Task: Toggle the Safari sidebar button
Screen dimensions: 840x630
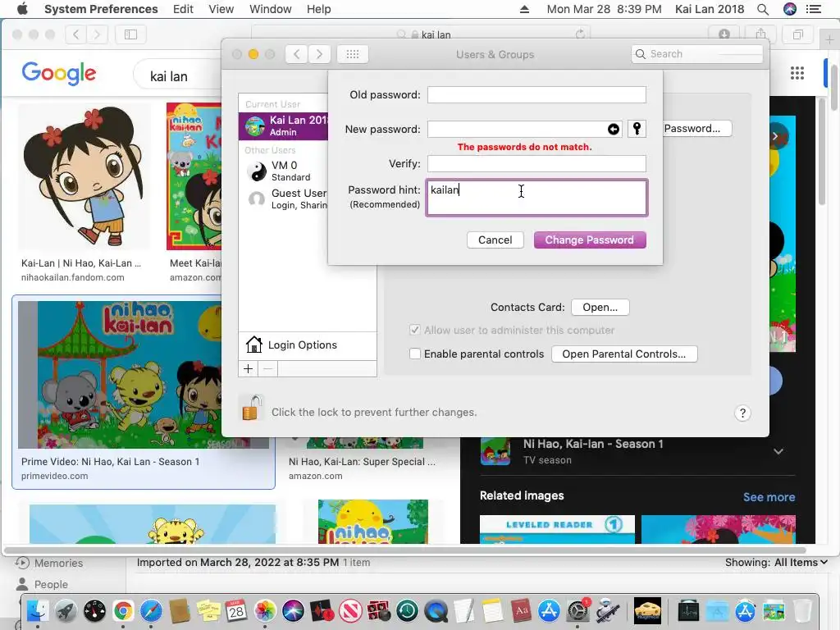Action: [130, 34]
